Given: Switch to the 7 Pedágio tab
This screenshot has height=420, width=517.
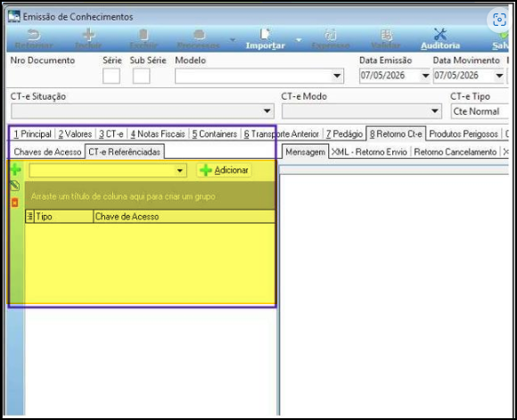Looking at the screenshot, I should 344,134.
